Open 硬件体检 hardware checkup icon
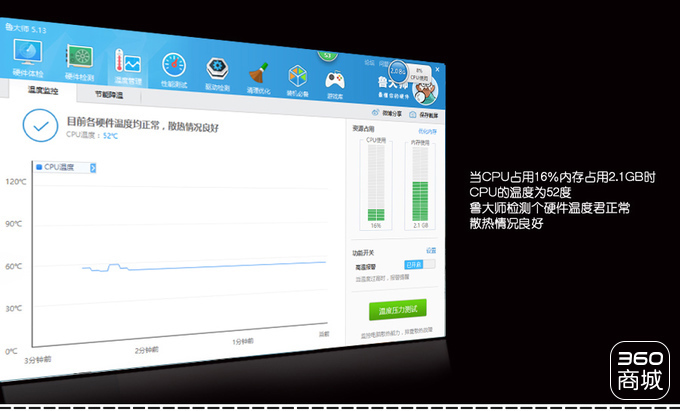 point(28,52)
